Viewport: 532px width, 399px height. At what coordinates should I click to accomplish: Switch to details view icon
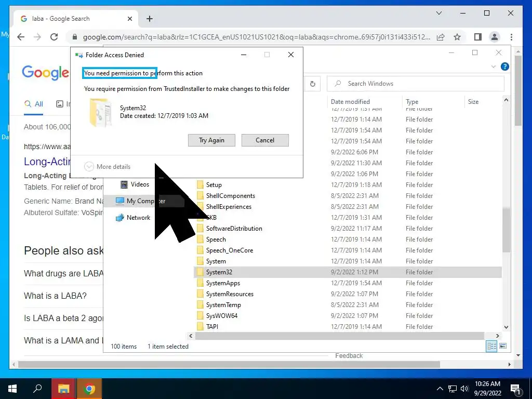pos(491,346)
